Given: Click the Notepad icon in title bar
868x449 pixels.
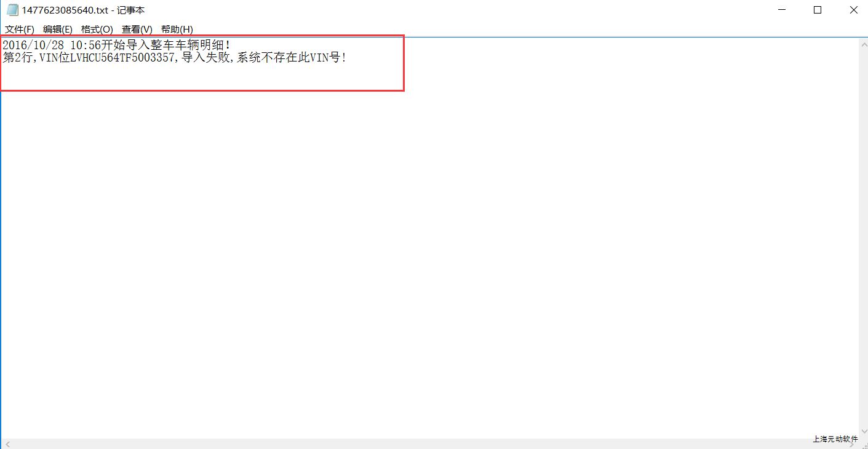Looking at the screenshot, I should [12, 10].
